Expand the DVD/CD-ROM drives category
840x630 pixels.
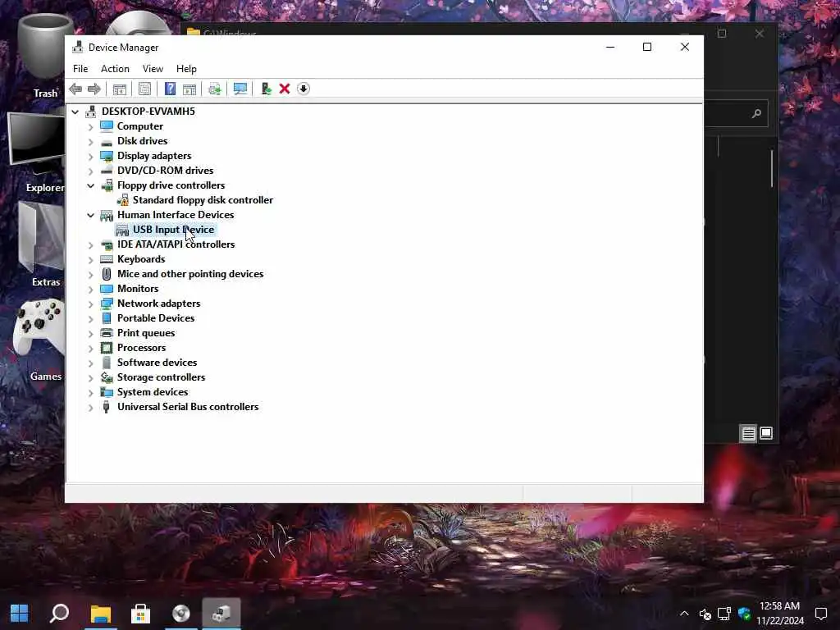point(90,171)
